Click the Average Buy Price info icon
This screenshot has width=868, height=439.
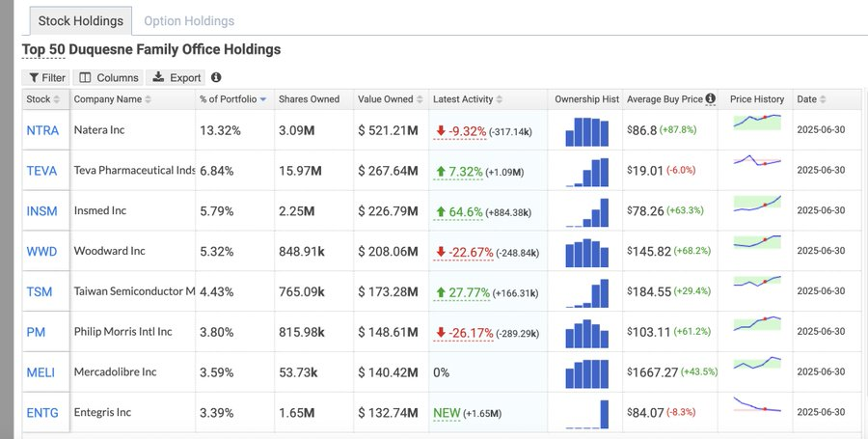pyautogui.click(x=710, y=98)
